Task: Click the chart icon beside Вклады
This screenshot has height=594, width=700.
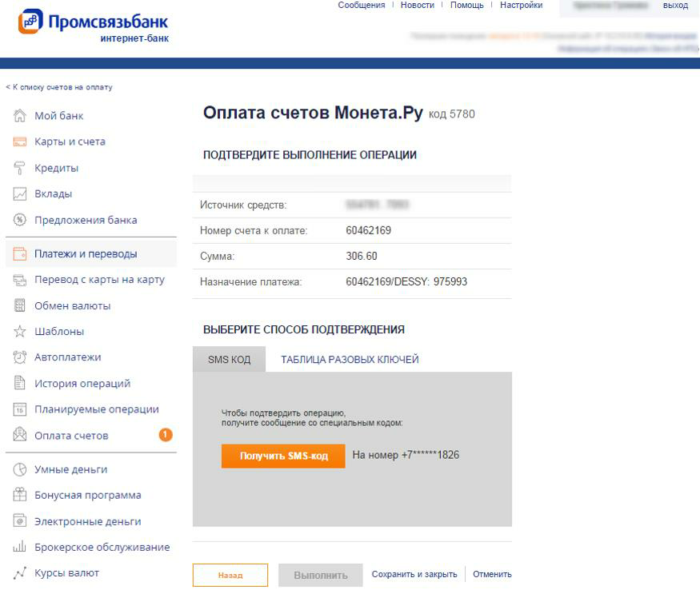Action: point(20,193)
